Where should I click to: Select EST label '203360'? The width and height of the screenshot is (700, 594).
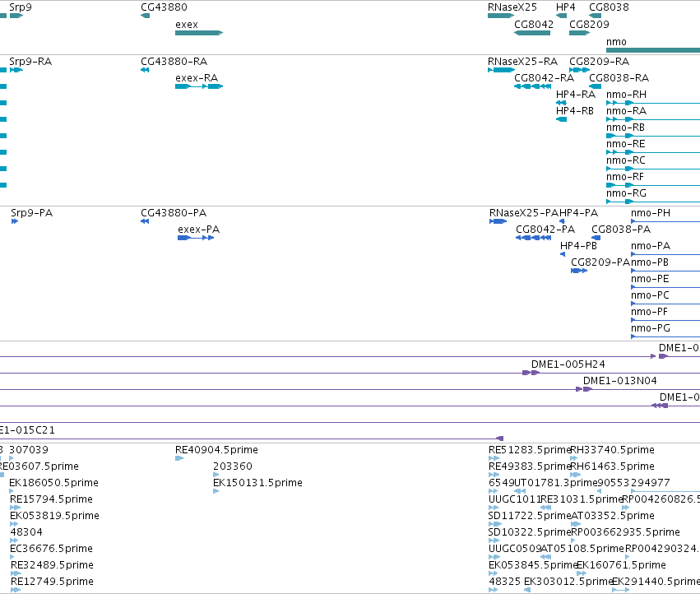[x=233, y=466]
